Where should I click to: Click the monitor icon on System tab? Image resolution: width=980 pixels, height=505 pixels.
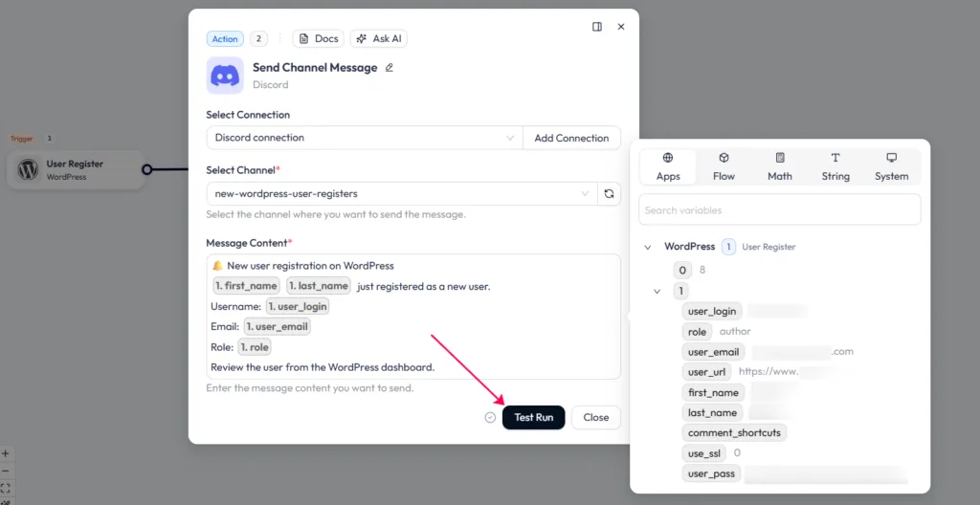[891, 158]
